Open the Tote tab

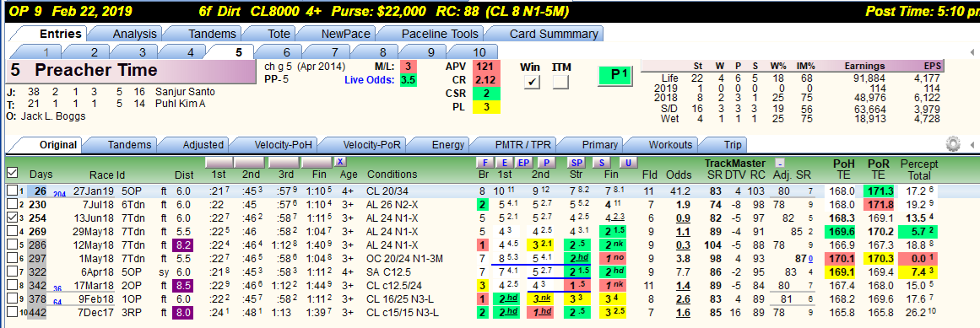coord(278,34)
